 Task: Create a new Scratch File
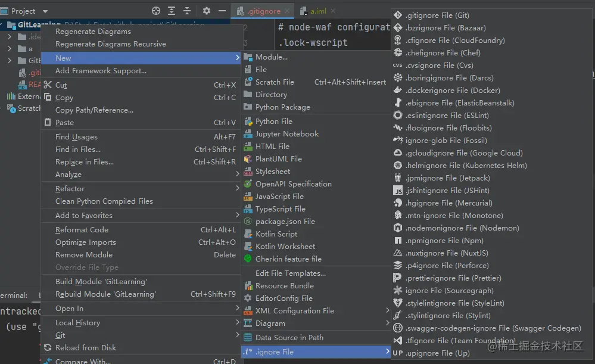(316, 82)
